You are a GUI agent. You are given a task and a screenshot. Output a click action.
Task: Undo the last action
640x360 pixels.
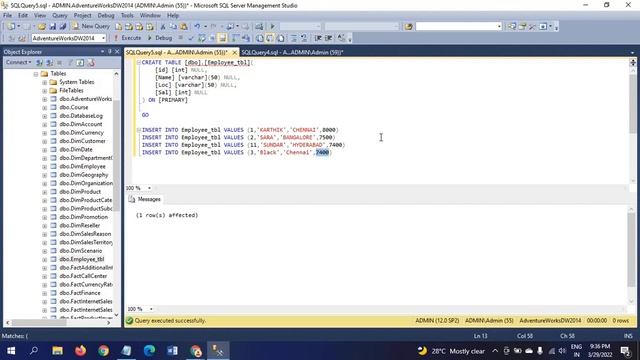point(197,27)
